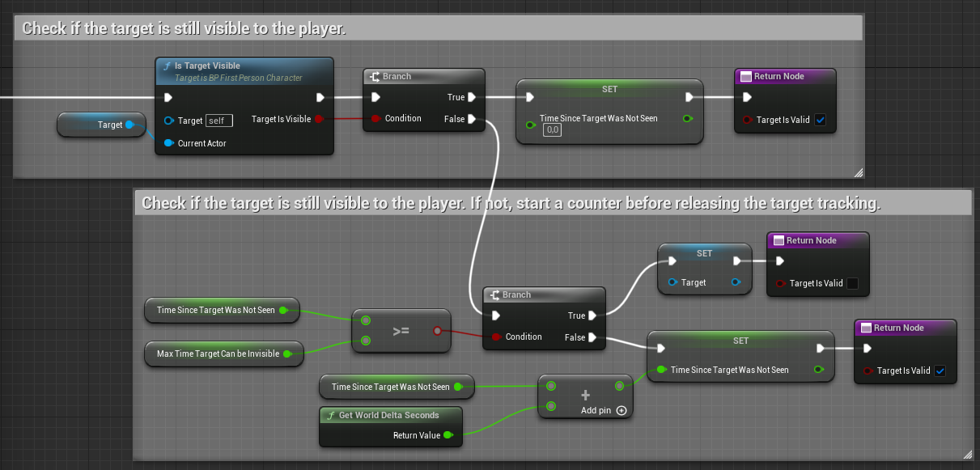
Task: Click Return Value pin of Get World Delta Seconds
Action: tap(448, 435)
